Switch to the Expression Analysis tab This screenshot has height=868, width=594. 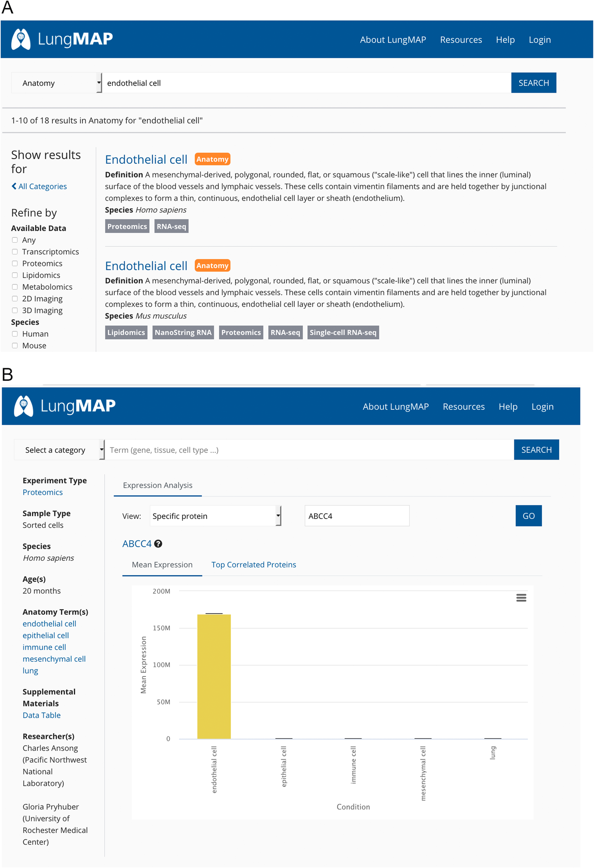tap(158, 485)
